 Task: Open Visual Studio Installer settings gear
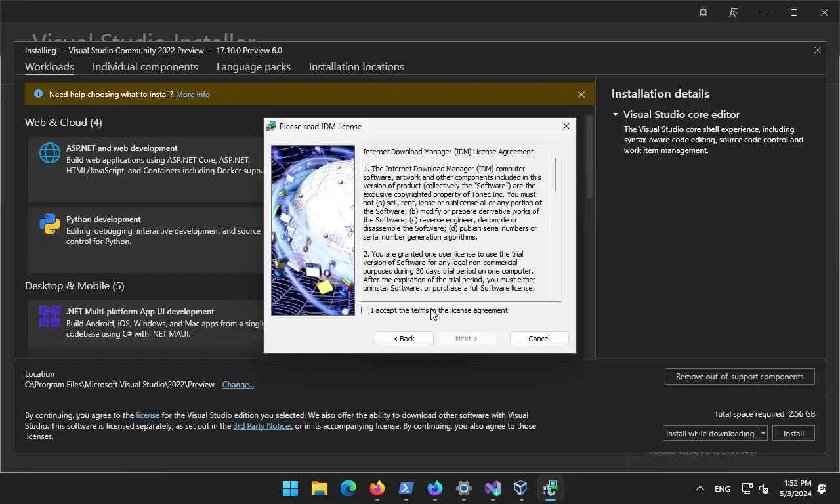pos(703,12)
